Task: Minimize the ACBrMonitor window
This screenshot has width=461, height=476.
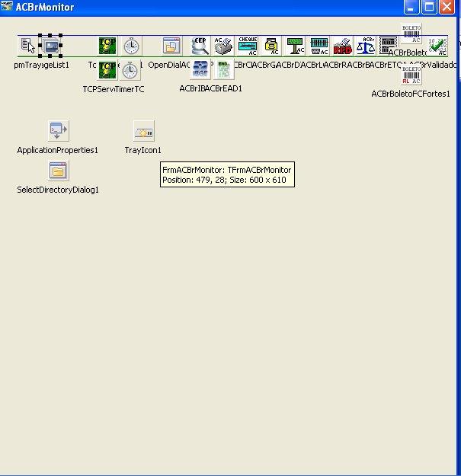Action: pos(411,7)
